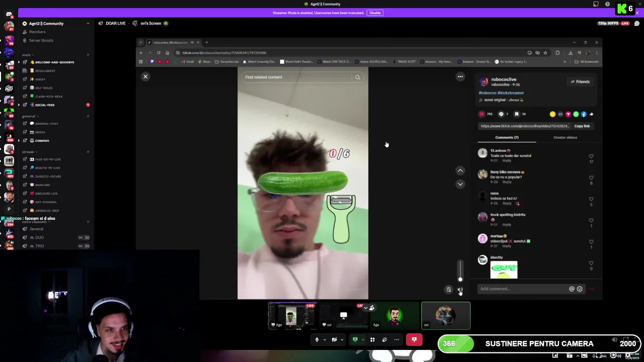Collapse the participants strip with the chevron
The height and width of the screenshot is (362, 644).
366,307
